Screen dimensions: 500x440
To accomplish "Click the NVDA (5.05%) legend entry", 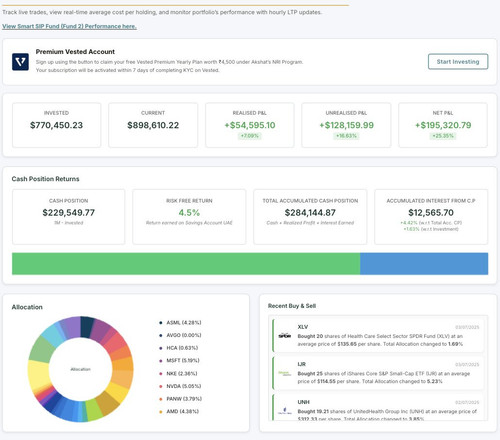I will 180,386.
